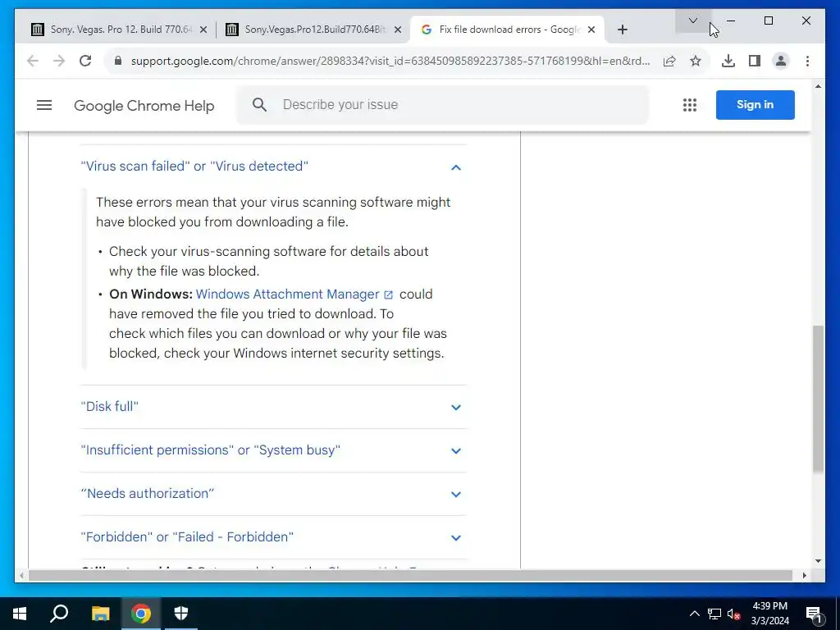Image resolution: width=840 pixels, height=630 pixels.
Task: Open the Windows Attachment Manager link
Action: coord(288,294)
